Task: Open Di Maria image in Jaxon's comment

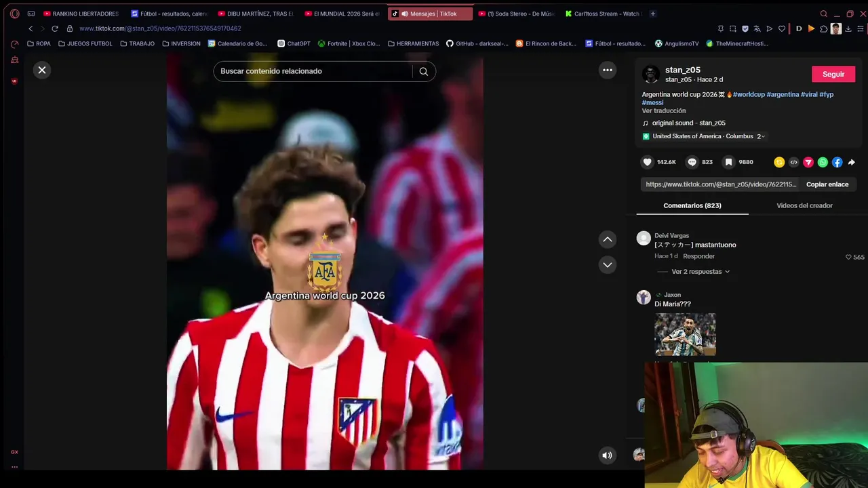Action: click(x=685, y=334)
